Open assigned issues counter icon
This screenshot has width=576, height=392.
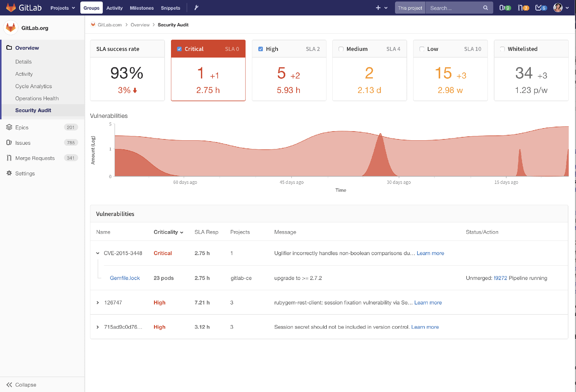[505, 8]
